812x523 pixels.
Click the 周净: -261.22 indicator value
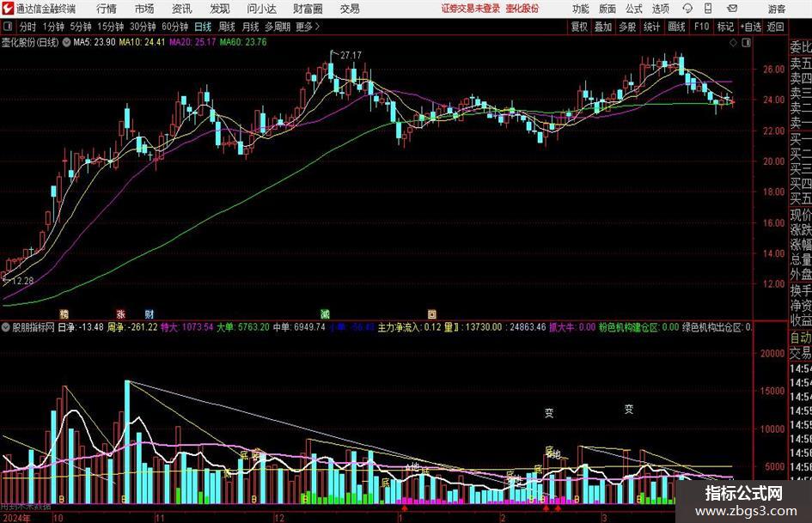tap(132, 327)
